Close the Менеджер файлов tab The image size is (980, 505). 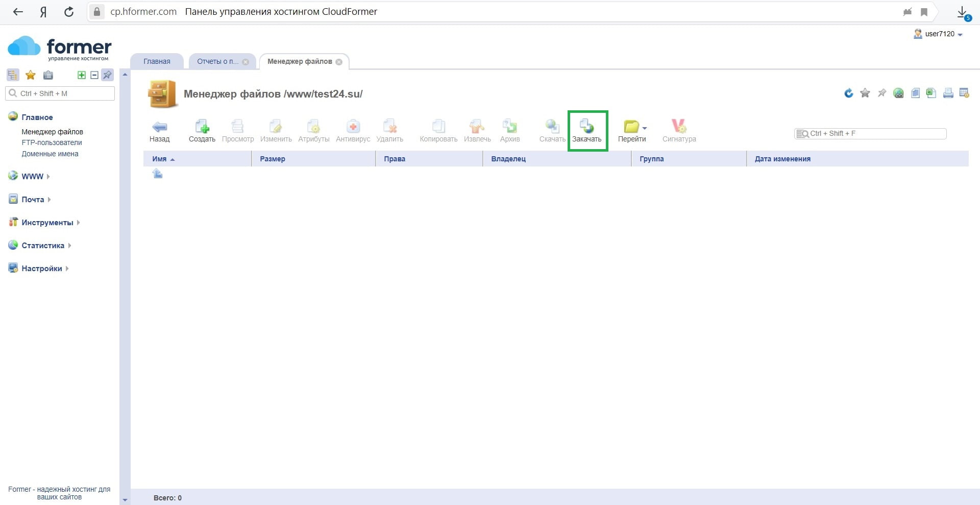(339, 62)
